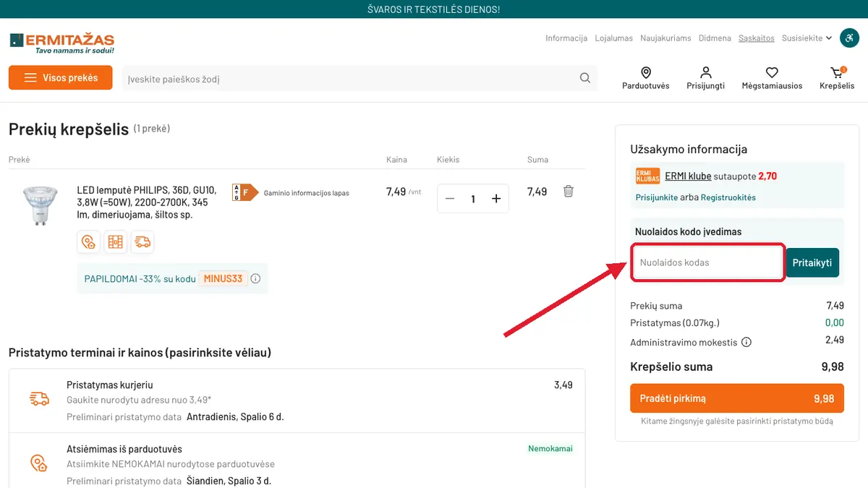
Task: Focus the search field Įveskite paieškos žodį
Action: click(x=359, y=78)
